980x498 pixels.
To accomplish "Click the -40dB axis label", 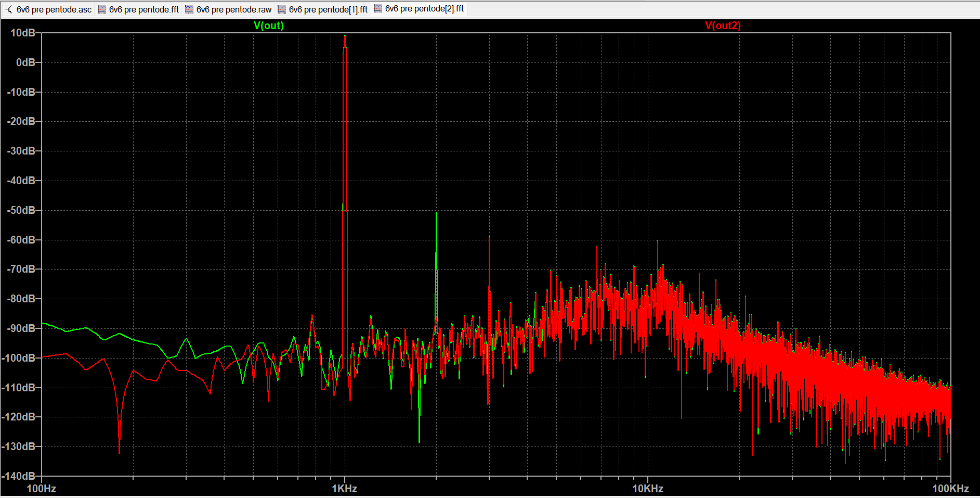I will pyautogui.click(x=21, y=181).
